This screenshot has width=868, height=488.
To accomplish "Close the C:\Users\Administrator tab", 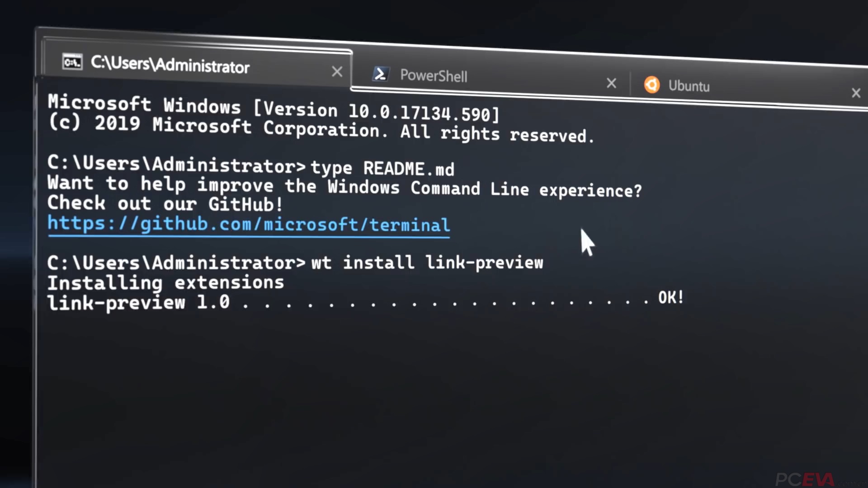I will pyautogui.click(x=337, y=71).
